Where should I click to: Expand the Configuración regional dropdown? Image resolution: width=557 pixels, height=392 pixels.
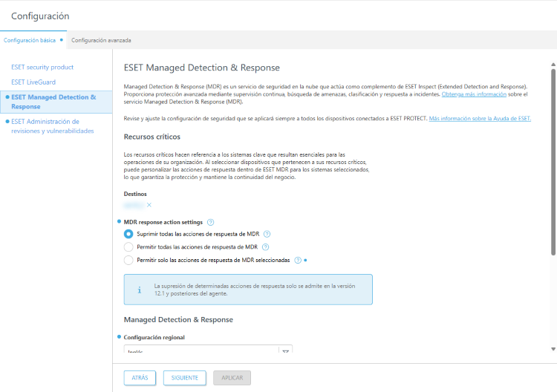click(285, 351)
